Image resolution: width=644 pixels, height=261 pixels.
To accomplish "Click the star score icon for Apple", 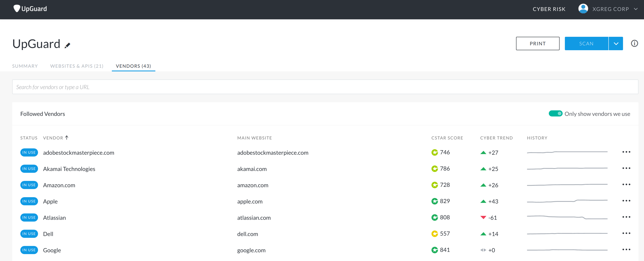I will (435, 201).
